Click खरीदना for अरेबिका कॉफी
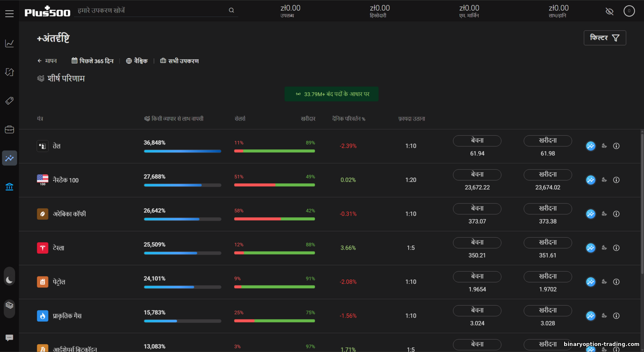The image size is (644, 352). click(x=547, y=209)
